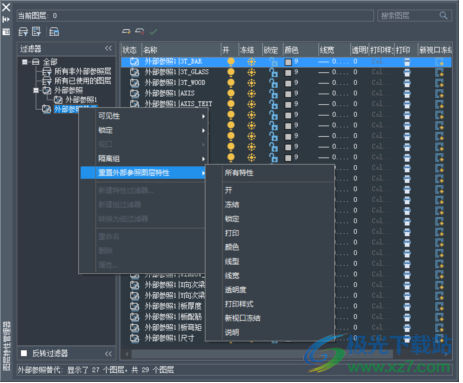
Task: Sort by the 状态 column header
Action: point(131,50)
